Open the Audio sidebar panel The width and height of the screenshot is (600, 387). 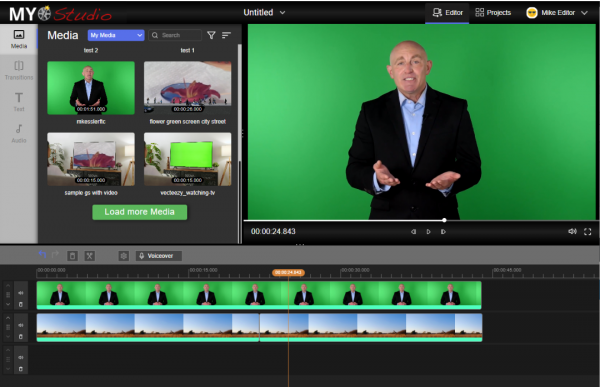(x=19, y=134)
